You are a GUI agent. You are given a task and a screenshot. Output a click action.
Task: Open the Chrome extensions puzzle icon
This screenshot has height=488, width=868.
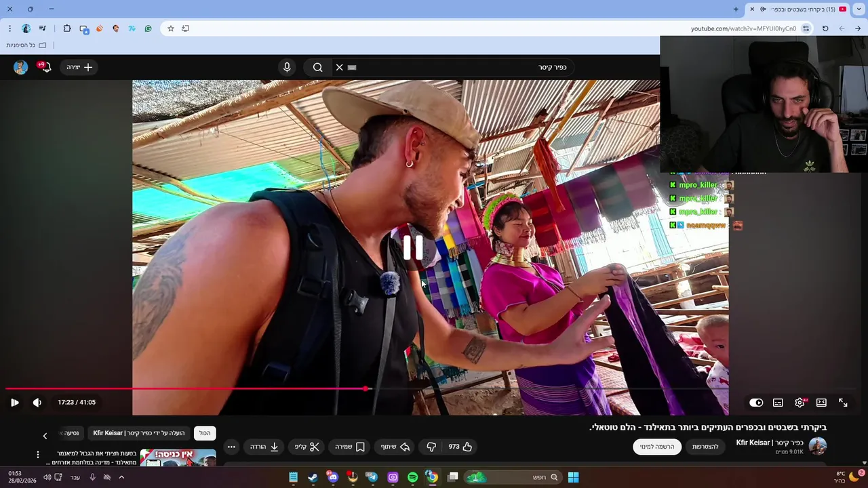(x=67, y=28)
